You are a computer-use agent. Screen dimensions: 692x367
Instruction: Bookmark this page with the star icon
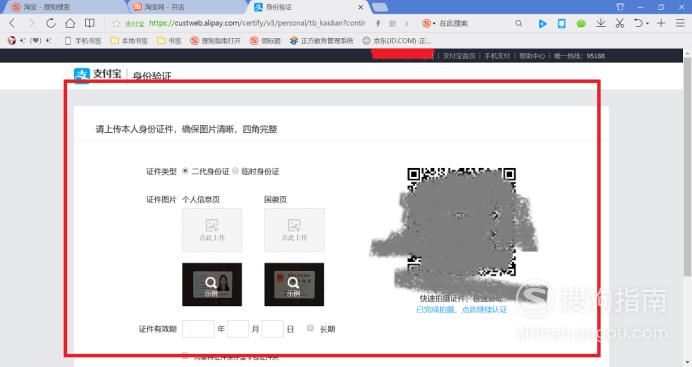coord(116,24)
